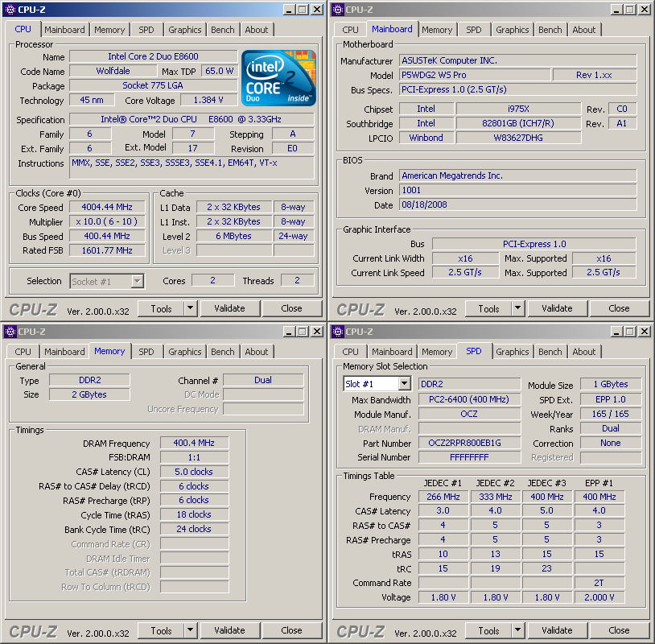
Task: Open the Tools dropdown arrow in the Memory Slot Selection window
Action: click(518, 630)
